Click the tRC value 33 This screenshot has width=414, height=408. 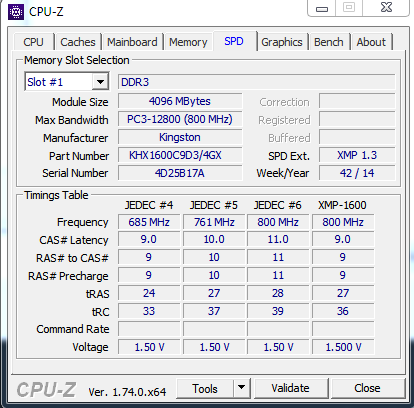(149, 311)
